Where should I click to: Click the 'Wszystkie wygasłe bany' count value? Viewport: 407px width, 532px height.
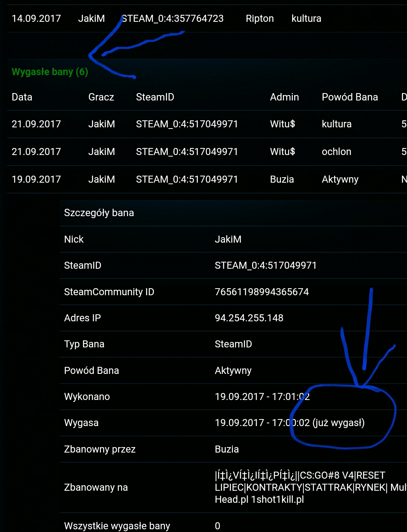coord(217,526)
